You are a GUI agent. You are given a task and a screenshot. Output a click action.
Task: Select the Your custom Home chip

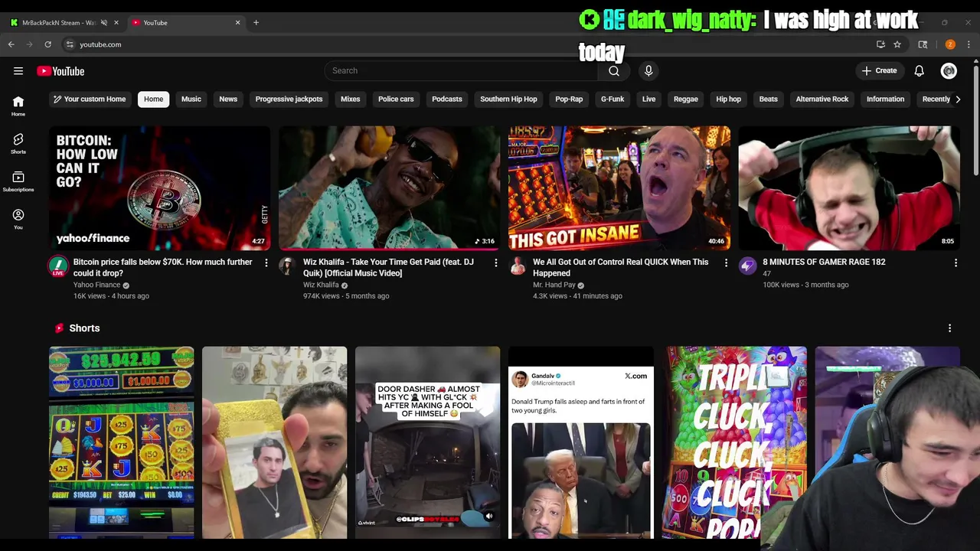pyautogui.click(x=89, y=99)
